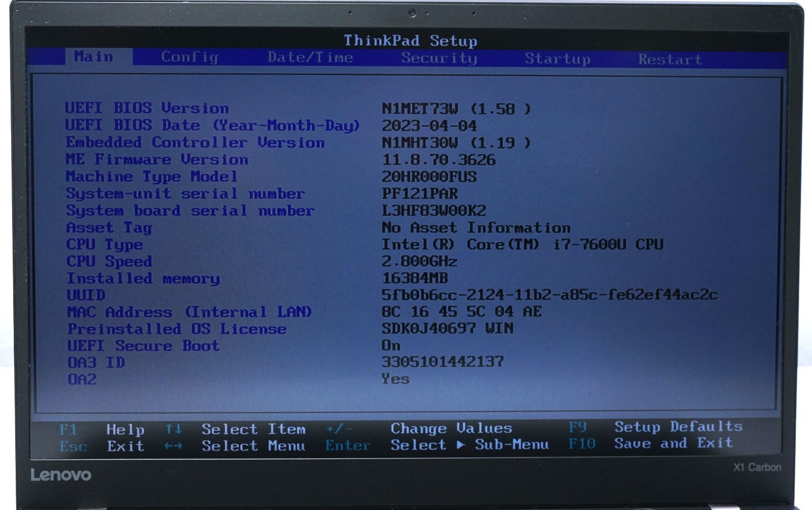Click the No Asset Information value
Viewport: 812px width, 510px height.
click(x=476, y=227)
